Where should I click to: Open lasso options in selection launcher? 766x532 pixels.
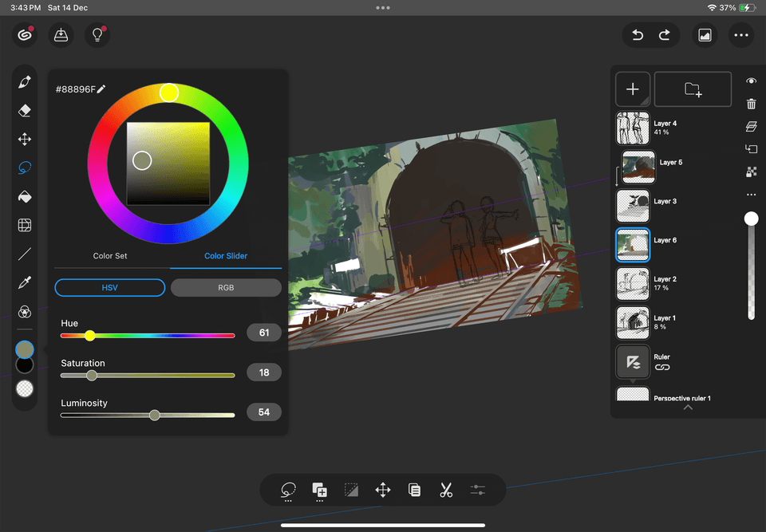point(288,490)
